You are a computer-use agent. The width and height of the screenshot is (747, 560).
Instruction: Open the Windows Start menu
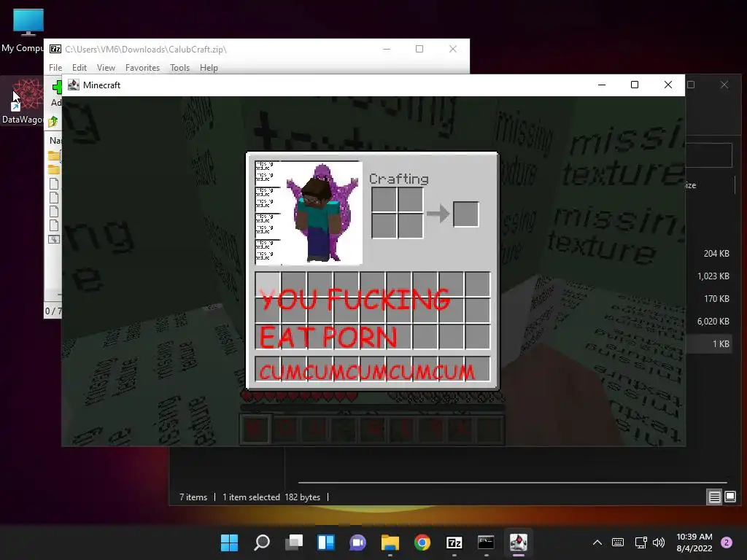[x=229, y=542]
